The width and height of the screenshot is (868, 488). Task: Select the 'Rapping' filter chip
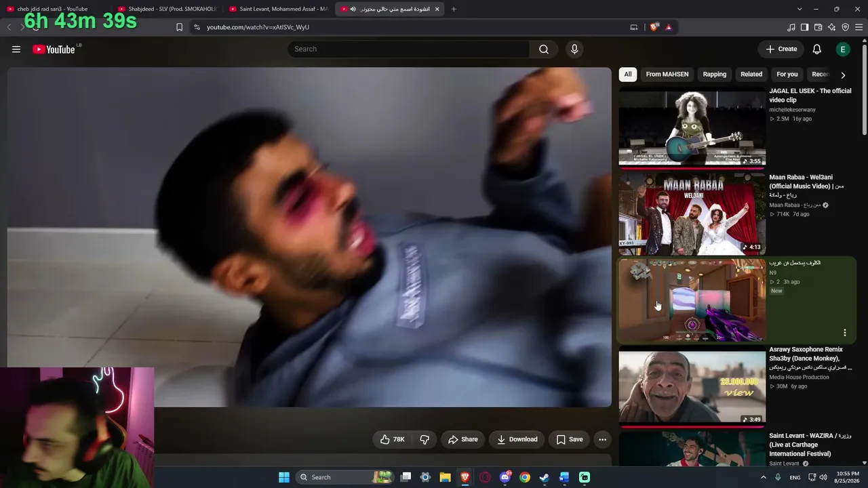715,75
